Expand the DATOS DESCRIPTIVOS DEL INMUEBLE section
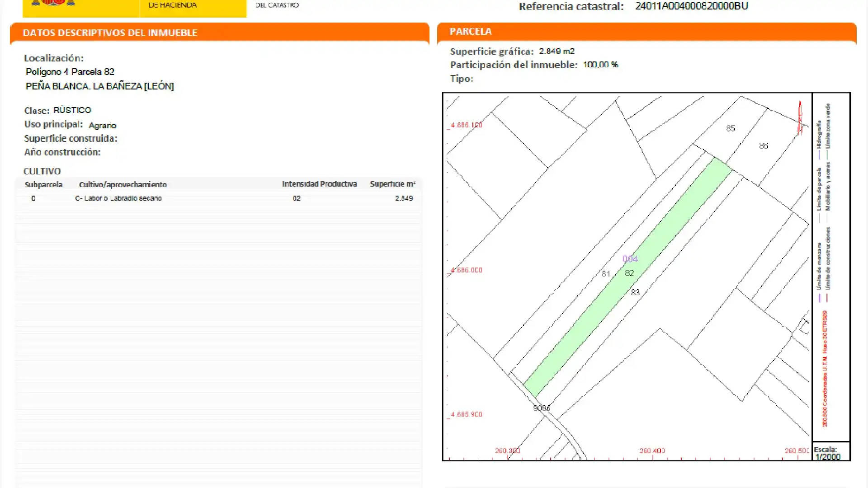 (x=111, y=33)
